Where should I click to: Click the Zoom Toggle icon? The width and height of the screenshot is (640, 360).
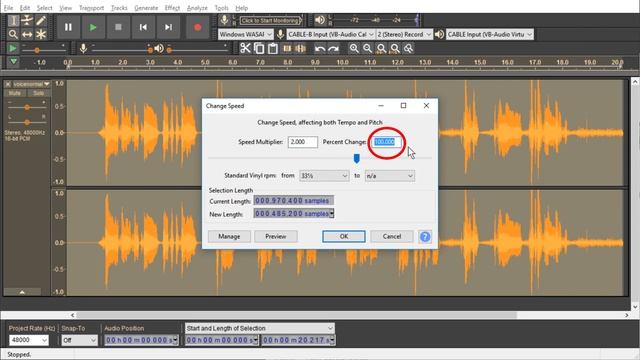(409, 49)
